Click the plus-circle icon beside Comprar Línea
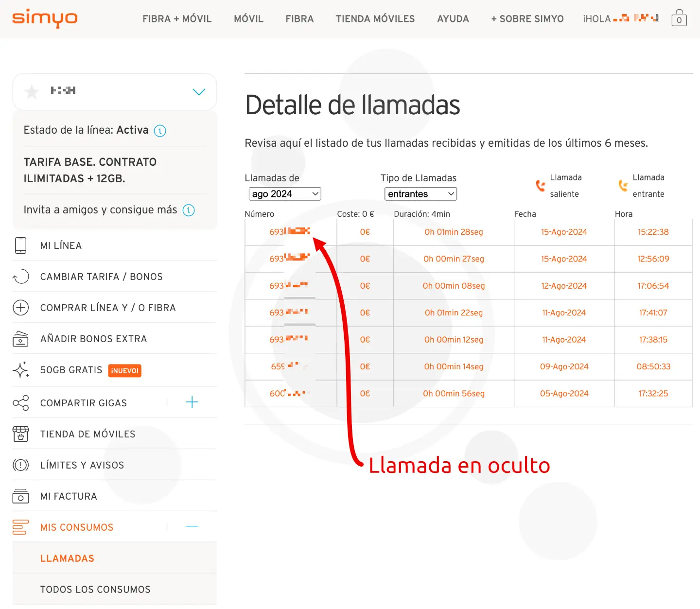 [x=20, y=308]
